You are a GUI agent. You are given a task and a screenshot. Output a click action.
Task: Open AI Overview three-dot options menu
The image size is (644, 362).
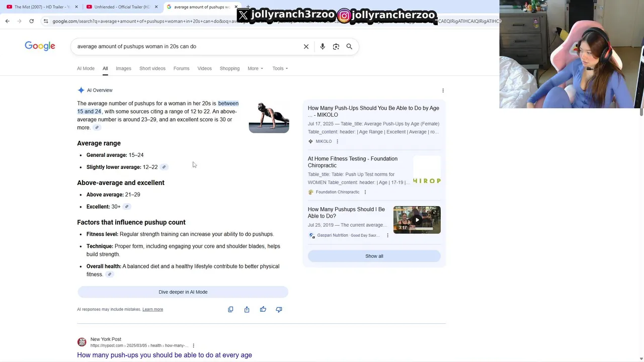pos(443,90)
